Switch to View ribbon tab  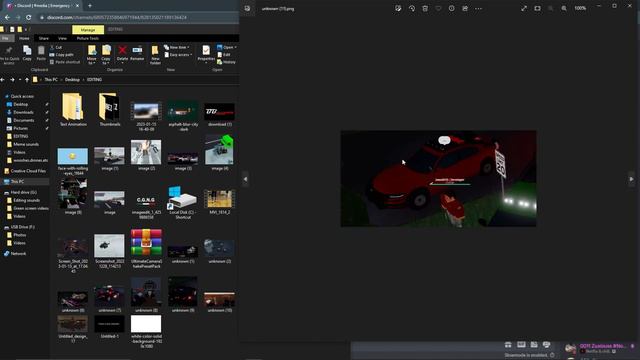62,38
